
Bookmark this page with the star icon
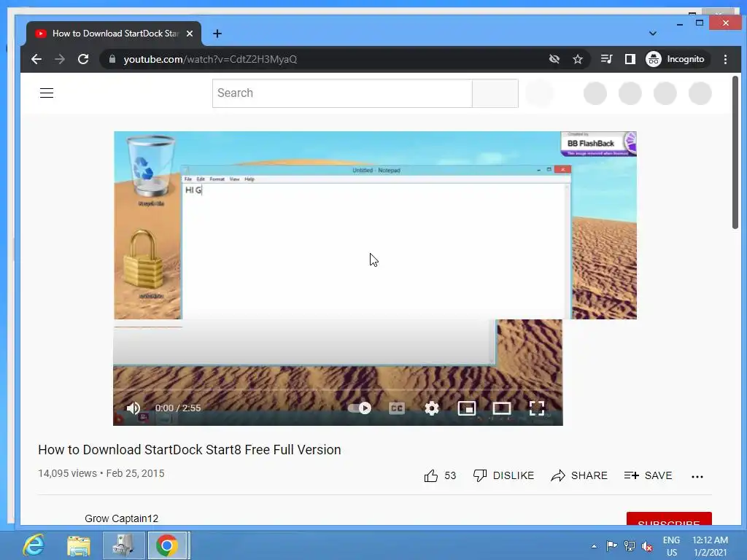pos(578,59)
